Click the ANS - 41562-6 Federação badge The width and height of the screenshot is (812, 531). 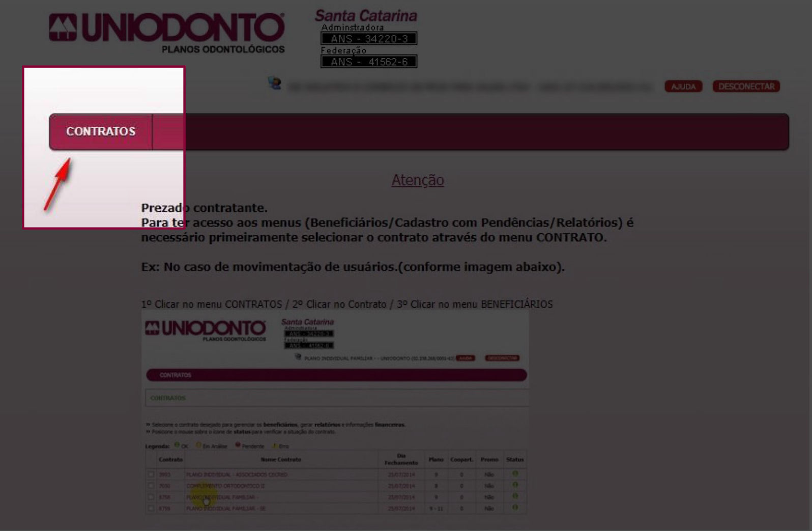coord(369,62)
